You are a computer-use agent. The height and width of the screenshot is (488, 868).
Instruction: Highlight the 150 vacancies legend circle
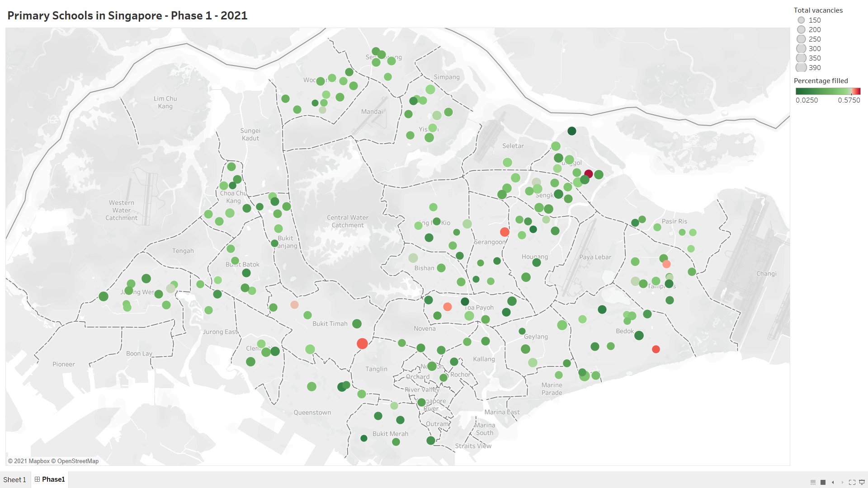tap(801, 20)
